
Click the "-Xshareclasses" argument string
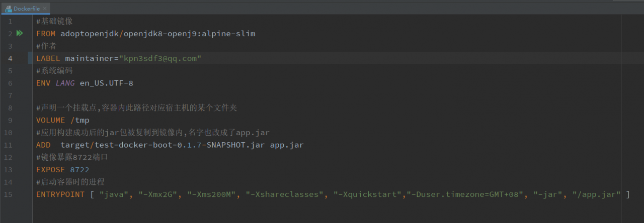coord(284,194)
